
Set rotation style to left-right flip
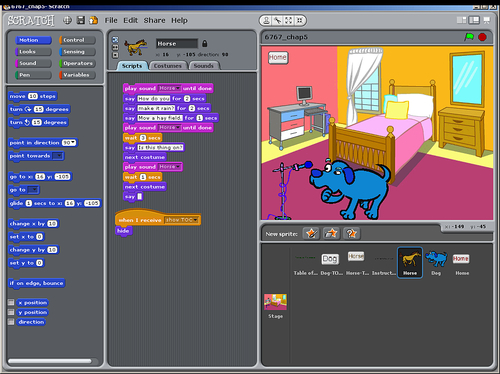point(115,47)
